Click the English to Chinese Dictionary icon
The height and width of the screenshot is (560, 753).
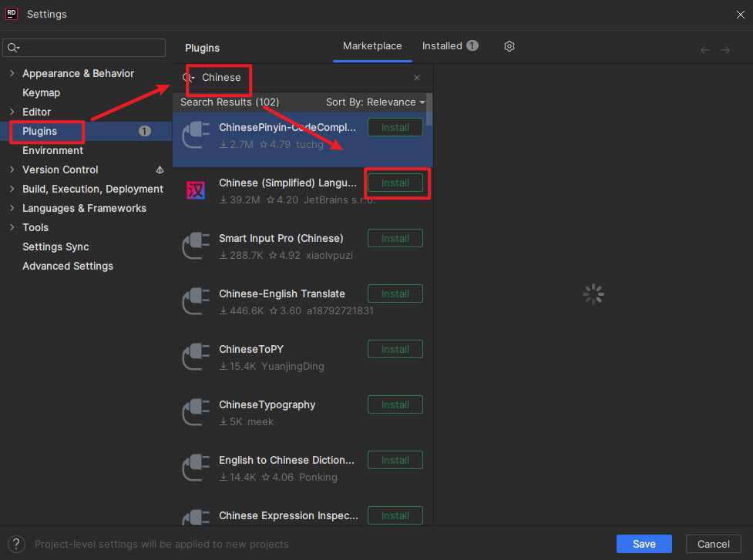pyautogui.click(x=196, y=468)
